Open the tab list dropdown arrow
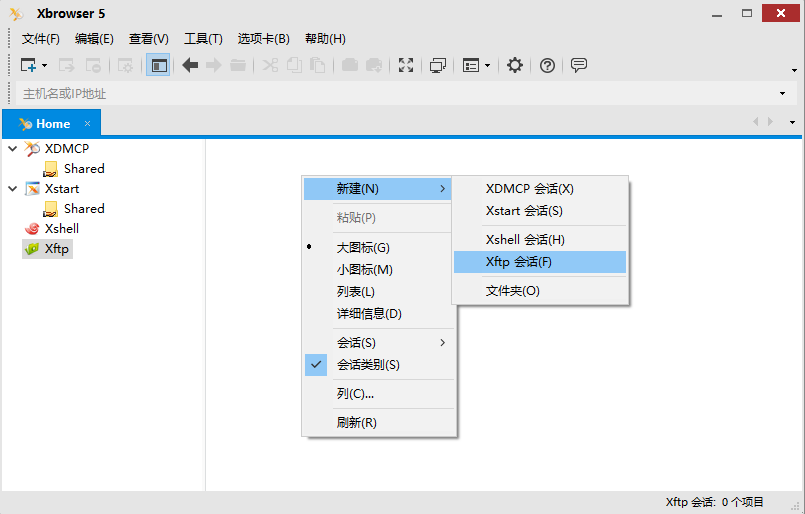This screenshot has height=514, width=805. point(793,122)
